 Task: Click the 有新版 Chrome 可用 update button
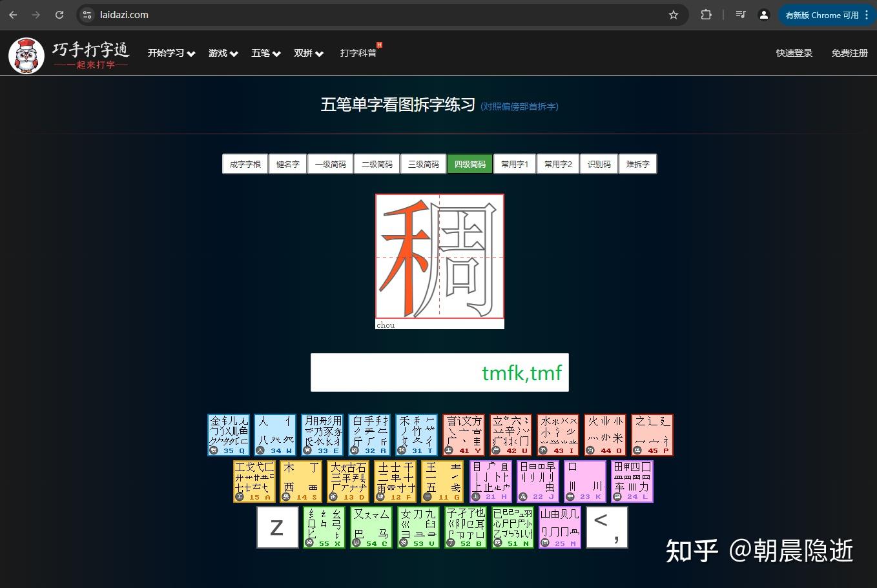click(827, 15)
